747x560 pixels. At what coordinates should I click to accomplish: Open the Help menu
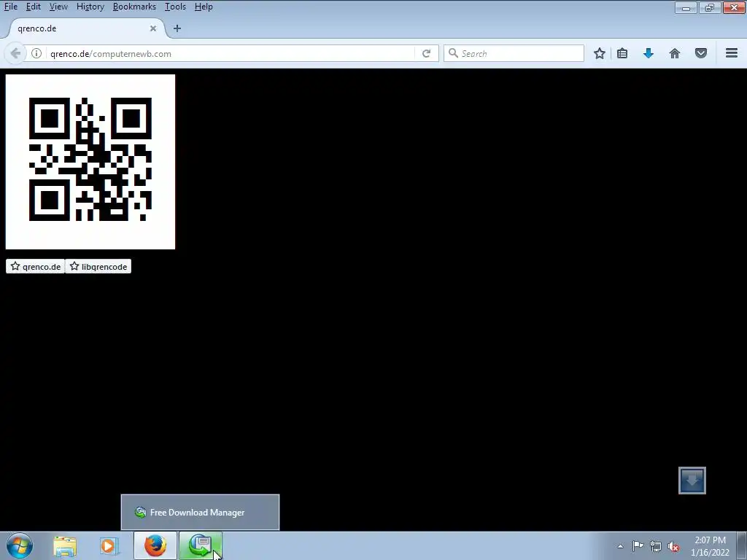pos(204,7)
